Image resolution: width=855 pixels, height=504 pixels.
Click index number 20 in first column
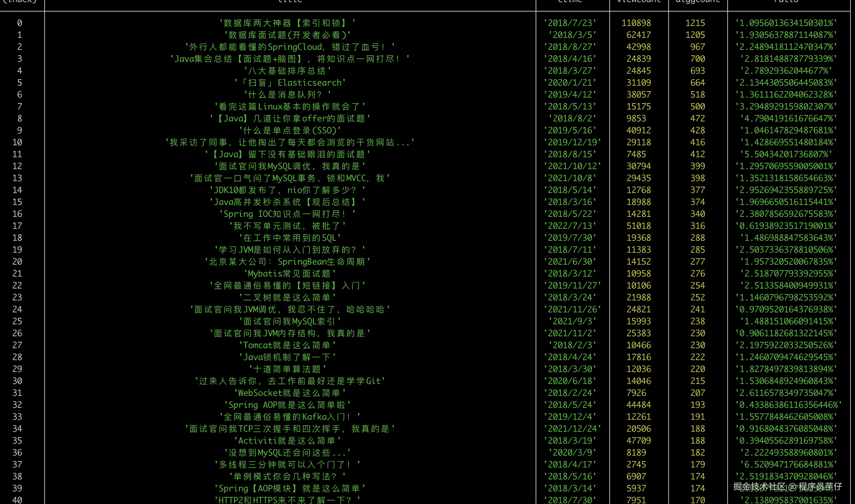17,262
